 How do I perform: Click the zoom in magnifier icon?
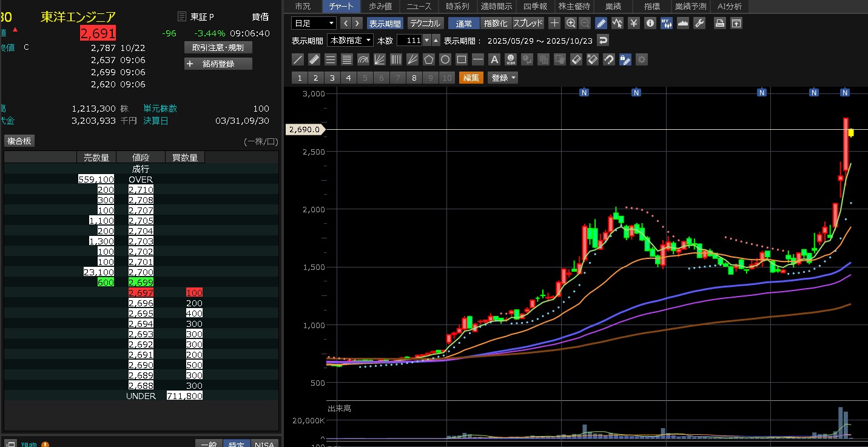[570, 24]
